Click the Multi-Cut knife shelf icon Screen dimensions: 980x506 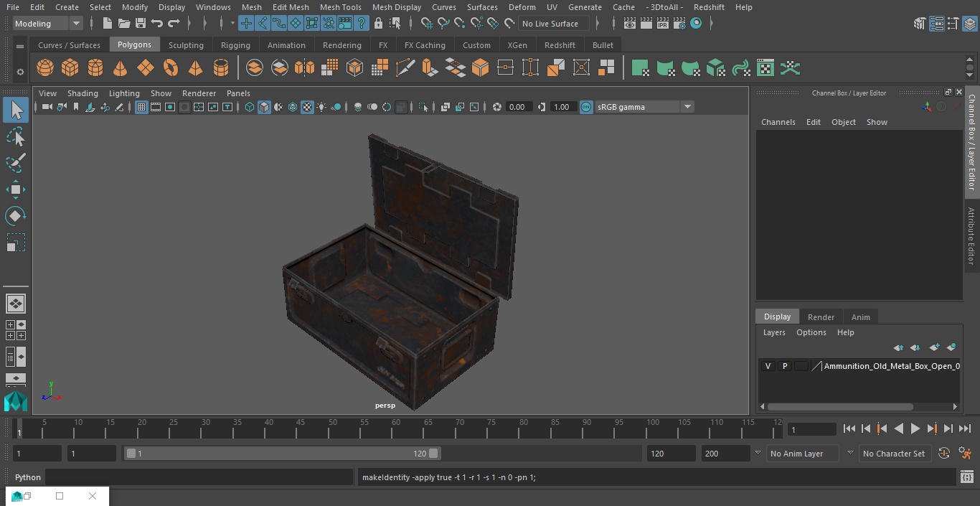(405, 68)
